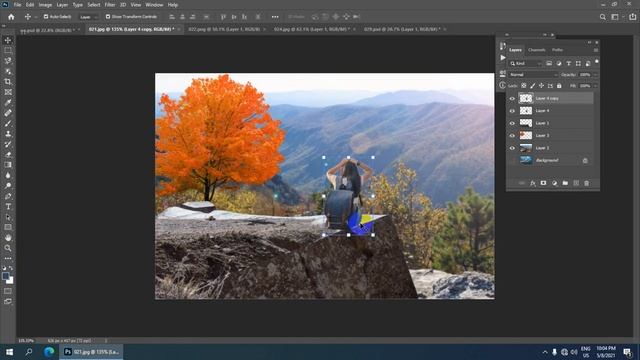Open the Window menu
Viewport: 640px width, 360px height.
[x=154, y=5]
